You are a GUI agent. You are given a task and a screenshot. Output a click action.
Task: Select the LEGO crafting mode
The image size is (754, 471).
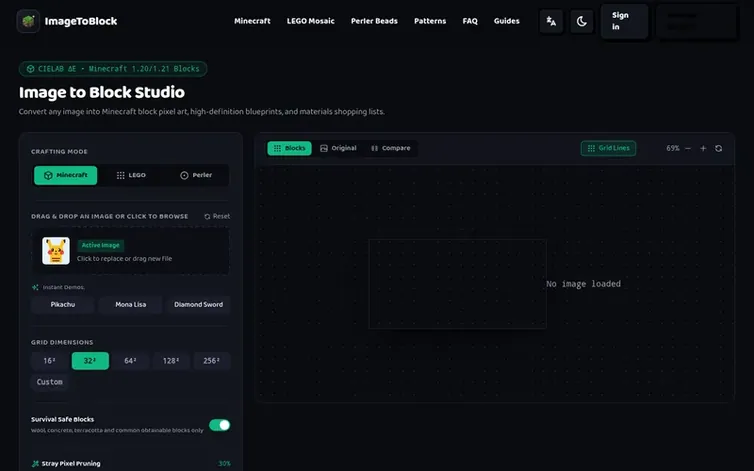pos(131,175)
